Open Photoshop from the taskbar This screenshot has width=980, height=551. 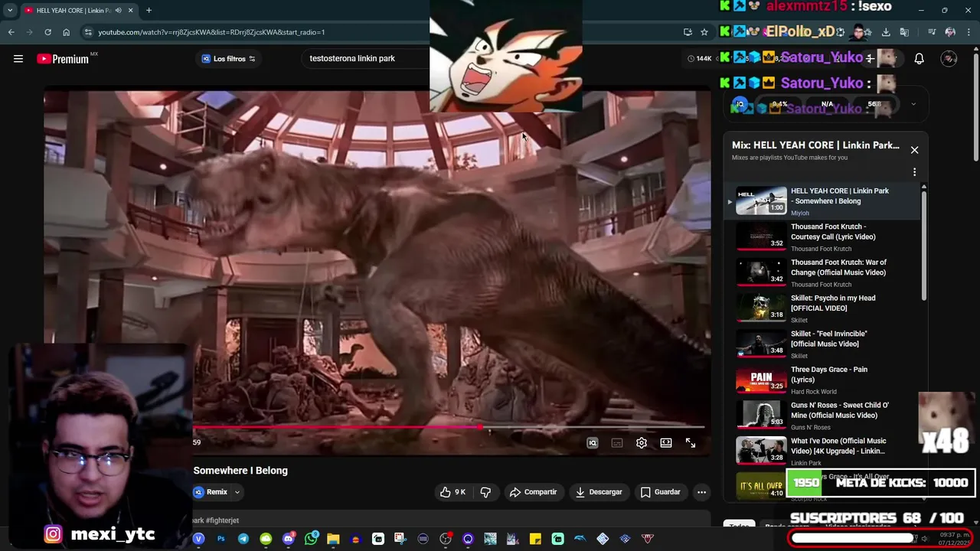221,539
